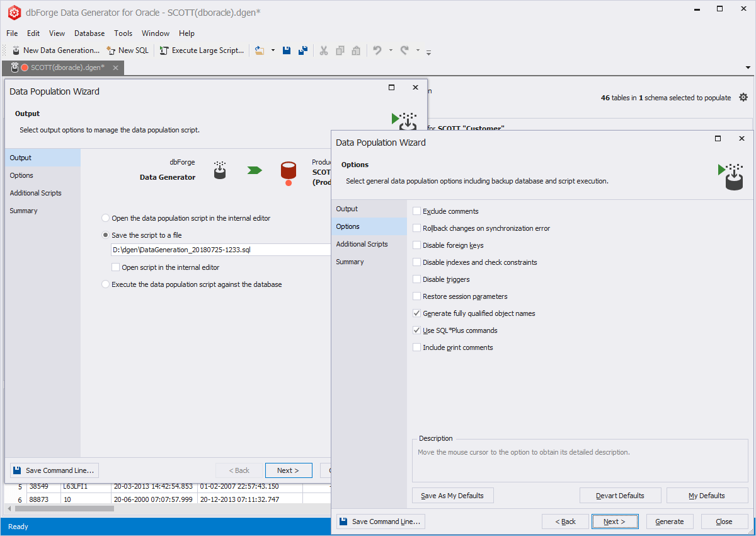The width and height of the screenshot is (756, 536).
Task: Click the Save toolbar icon
Action: (287, 50)
